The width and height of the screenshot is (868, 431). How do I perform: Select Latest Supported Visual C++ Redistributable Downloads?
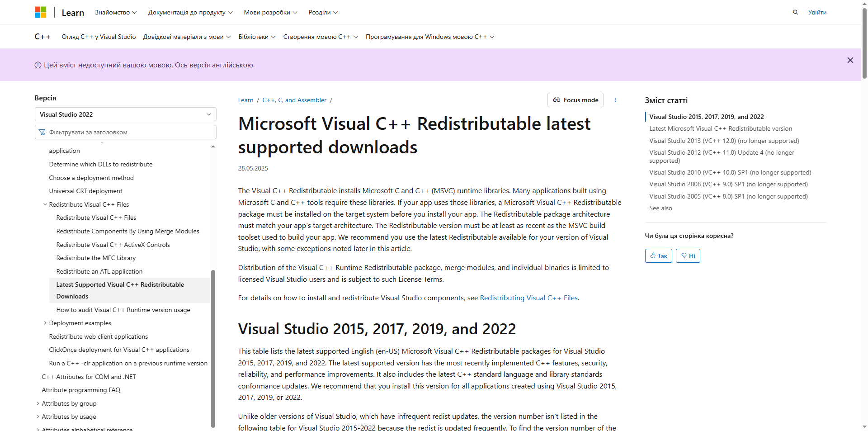click(129, 290)
